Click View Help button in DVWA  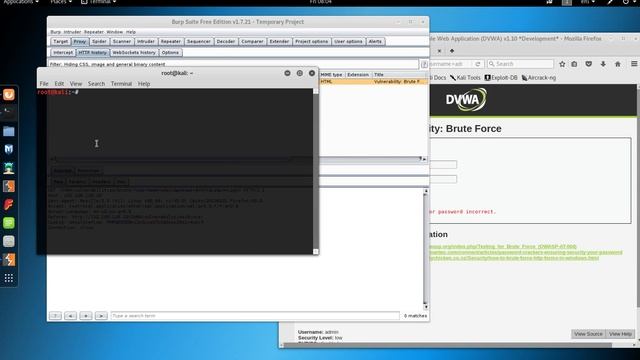coord(620,334)
